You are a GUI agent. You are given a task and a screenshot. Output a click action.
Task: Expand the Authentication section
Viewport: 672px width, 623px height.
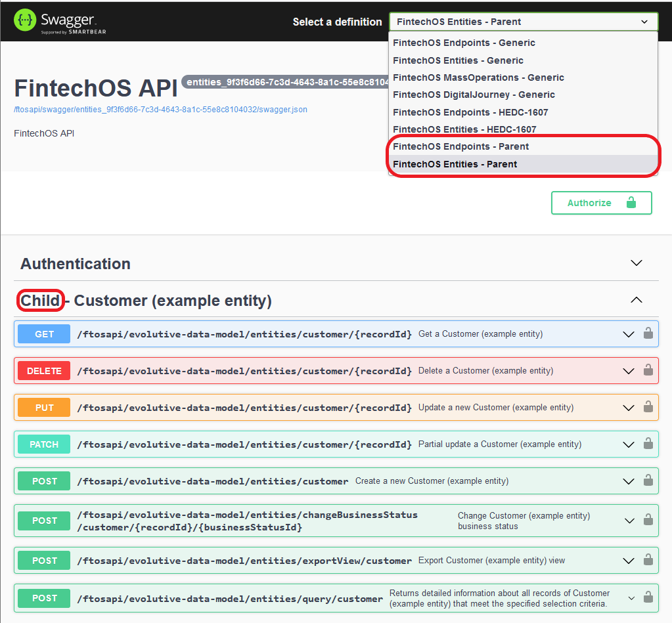coord(636,263)
